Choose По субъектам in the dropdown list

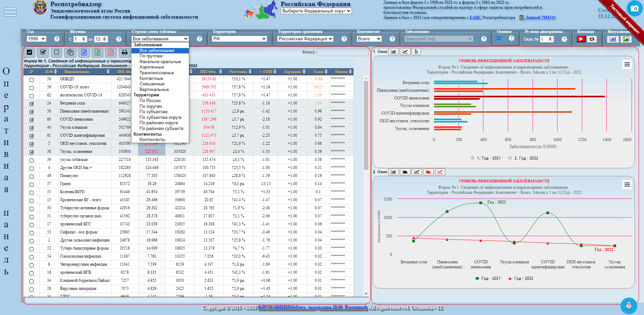click(153, 112)
